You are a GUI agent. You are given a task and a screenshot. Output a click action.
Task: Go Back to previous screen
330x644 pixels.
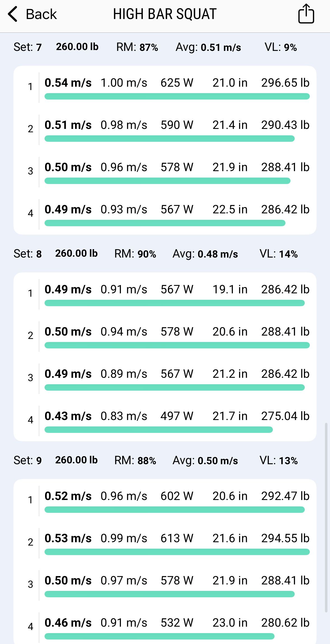pyautogui.click(x=32, y=14)
